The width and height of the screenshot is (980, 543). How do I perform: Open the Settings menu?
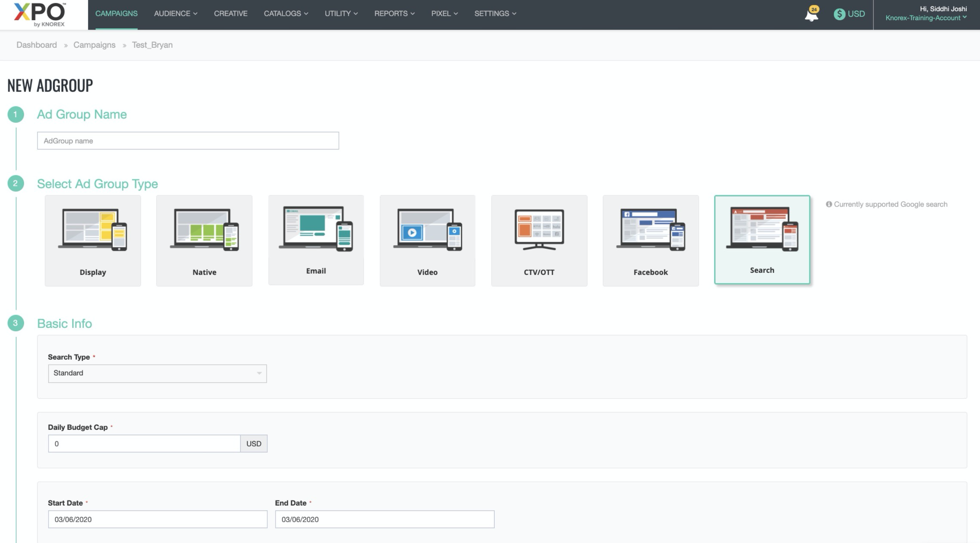[x=495, y=14]
